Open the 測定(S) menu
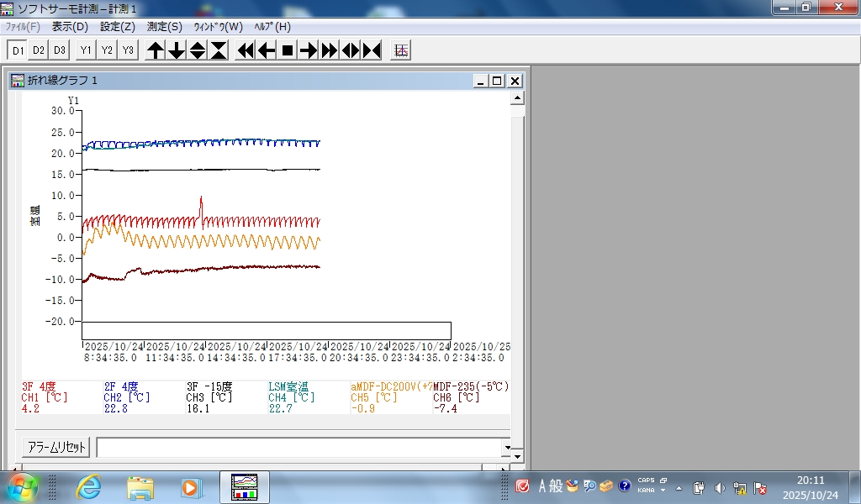 164,27
